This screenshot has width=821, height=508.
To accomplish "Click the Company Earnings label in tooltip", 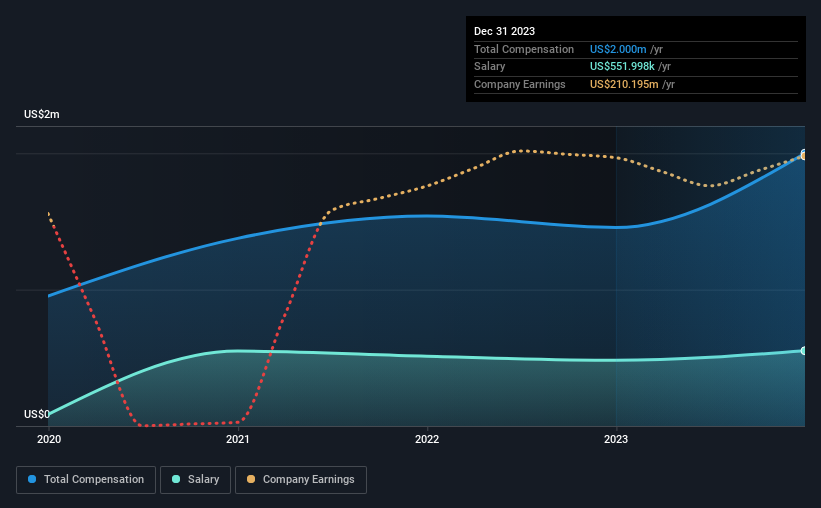I will point(519,84).
